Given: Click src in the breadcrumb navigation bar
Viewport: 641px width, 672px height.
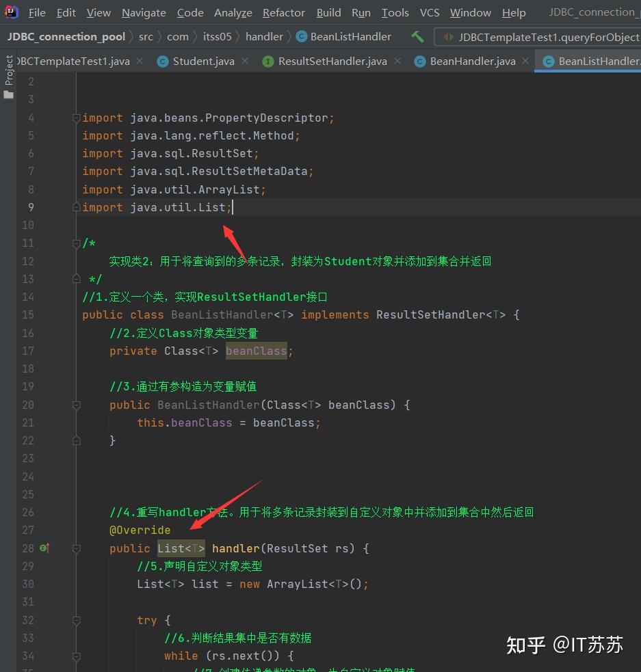Looking at the screenshot, I should 146,36.
